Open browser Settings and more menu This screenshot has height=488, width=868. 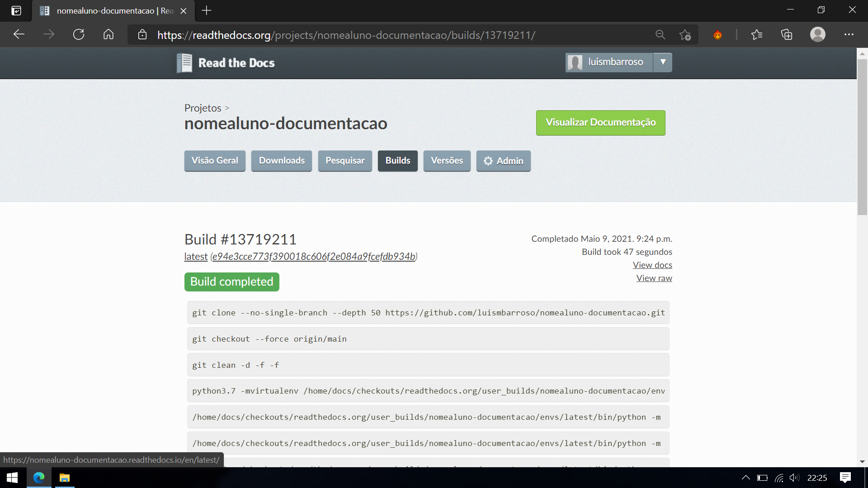click(849, 34)
